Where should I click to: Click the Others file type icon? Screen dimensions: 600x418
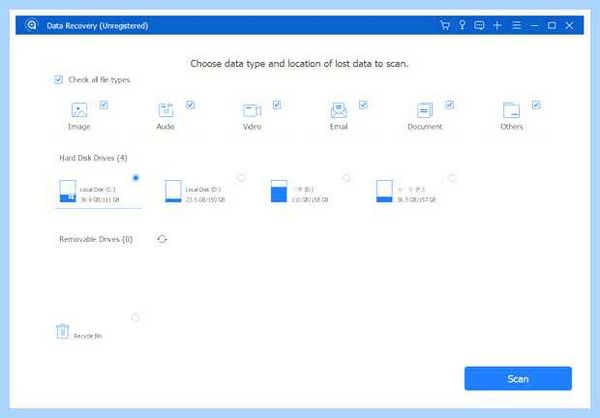tap(512, 110)
